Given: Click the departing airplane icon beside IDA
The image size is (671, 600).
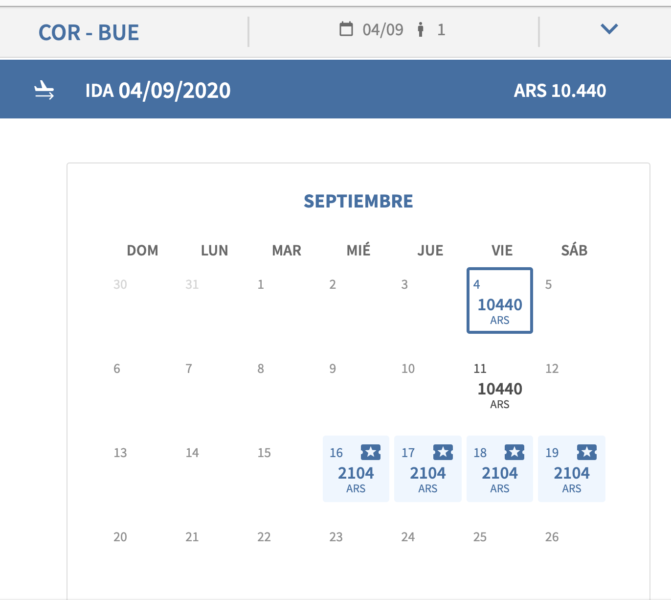Looking at the screenshot, I should click(x=44, y=90).
